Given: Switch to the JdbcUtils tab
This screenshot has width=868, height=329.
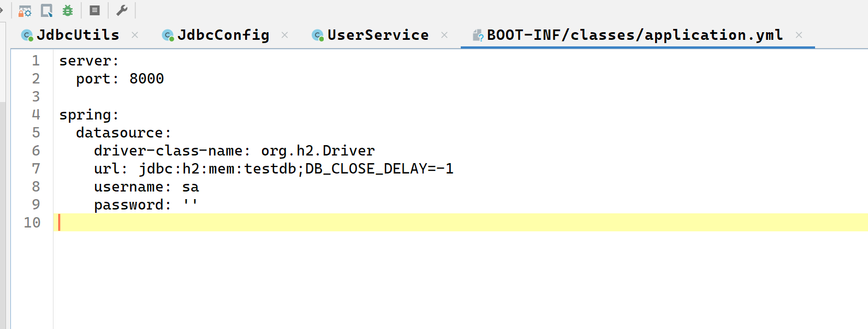Looking at the screenshot, I should pyautogui.click(x=78, y=35).
